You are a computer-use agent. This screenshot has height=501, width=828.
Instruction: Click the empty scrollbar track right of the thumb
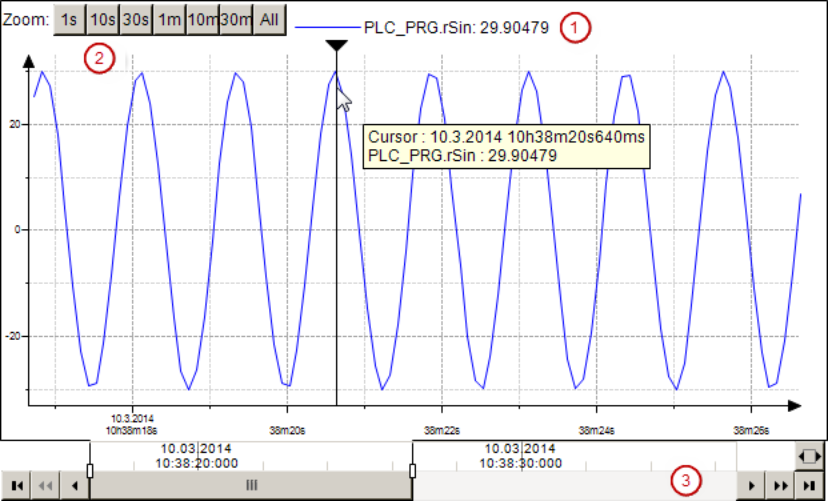[570, 485]
